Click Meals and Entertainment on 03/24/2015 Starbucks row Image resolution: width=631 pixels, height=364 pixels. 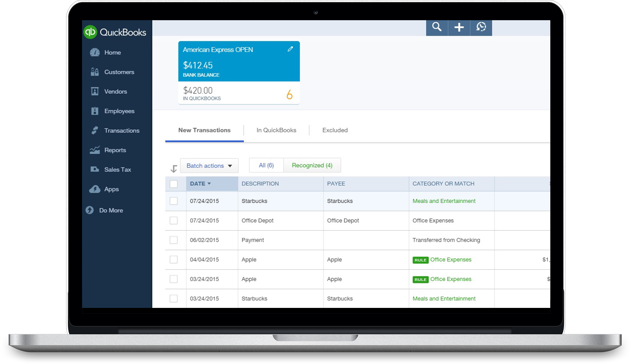444,299
